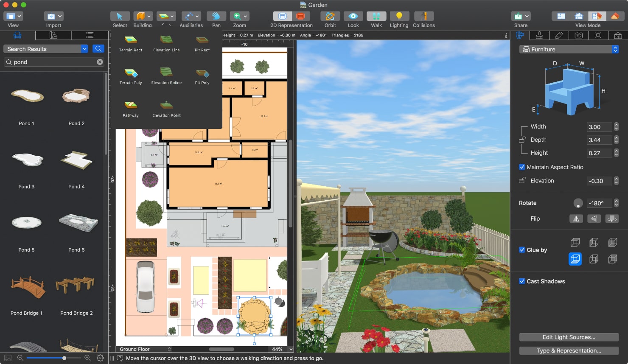Open the View dropdown in toolbar
The image size is (628, 364).
tap(13, 16)
